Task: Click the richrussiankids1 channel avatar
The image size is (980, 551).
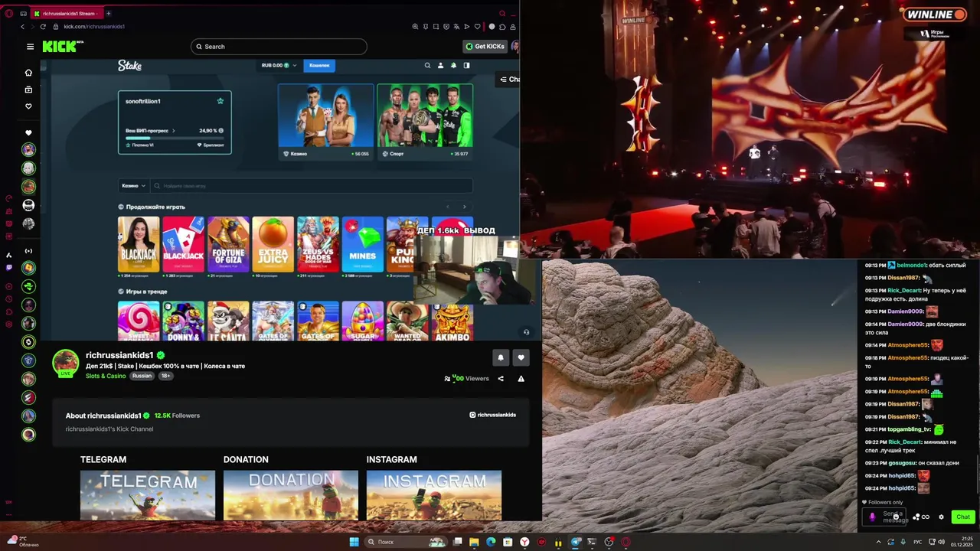Action: tap(66, 363)
